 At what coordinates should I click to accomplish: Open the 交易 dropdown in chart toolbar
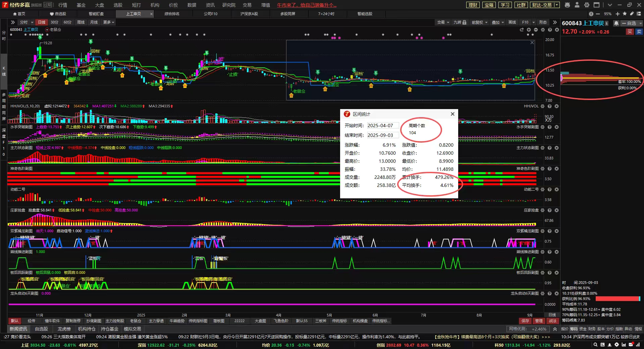[x=443, y=22]
